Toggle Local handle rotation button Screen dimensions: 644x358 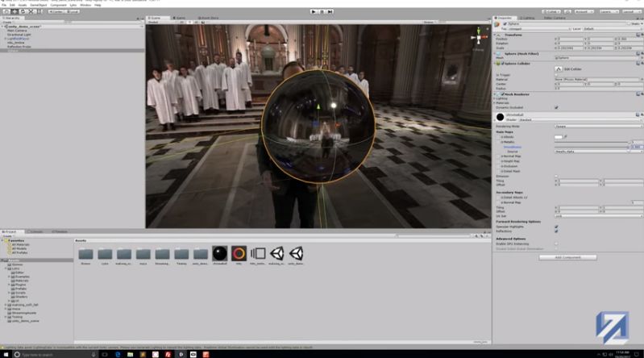pyautogui.click(x=73, y=11)
